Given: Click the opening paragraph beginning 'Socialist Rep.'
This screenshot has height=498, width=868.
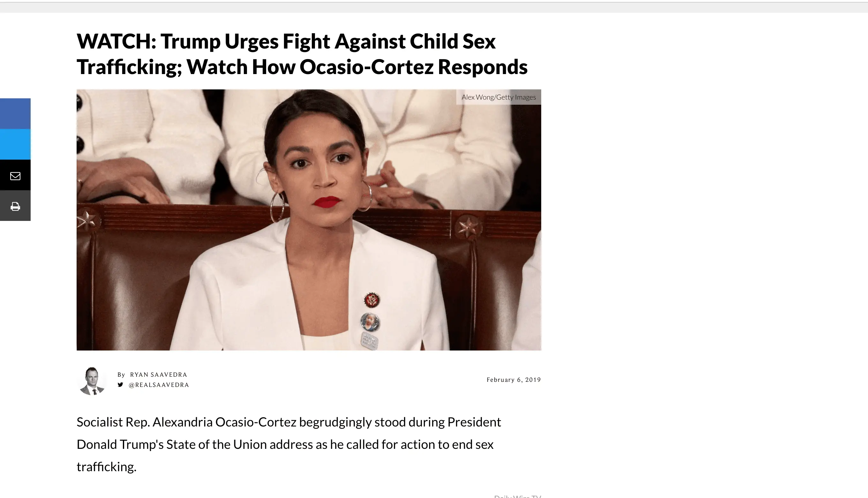Looking at the screenshot, I should click(x=289, y=444).
